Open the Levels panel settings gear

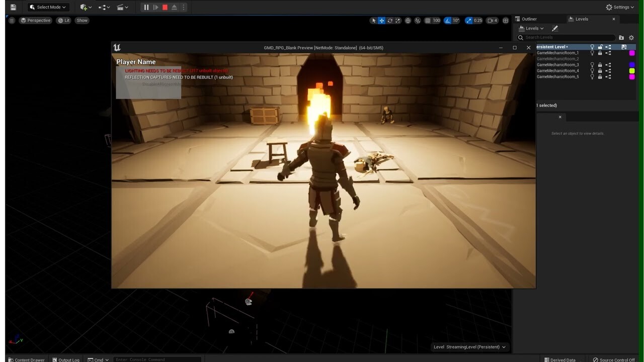coord(631,38)
